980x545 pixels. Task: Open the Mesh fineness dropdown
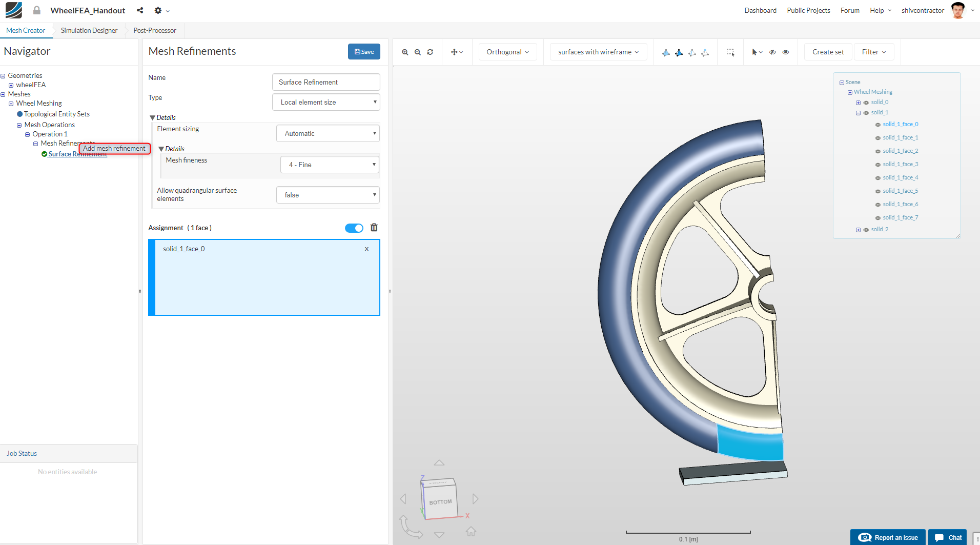tap(330, 165)
